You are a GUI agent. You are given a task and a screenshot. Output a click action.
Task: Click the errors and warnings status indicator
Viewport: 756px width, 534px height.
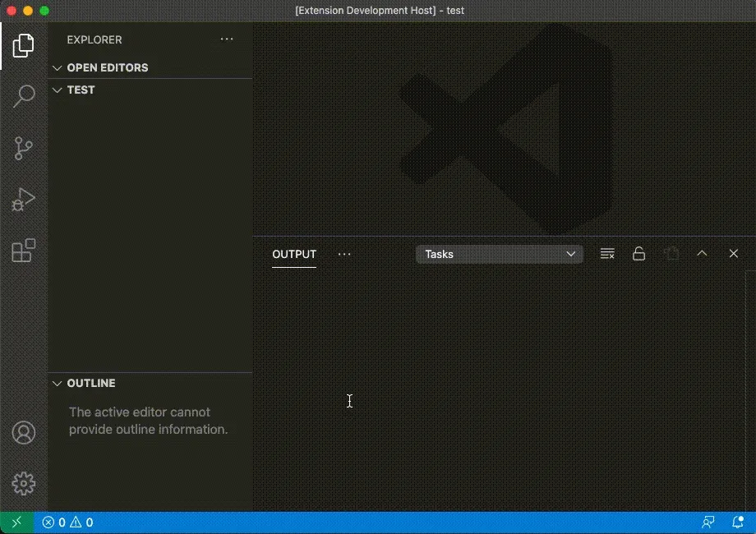(67, 522)
